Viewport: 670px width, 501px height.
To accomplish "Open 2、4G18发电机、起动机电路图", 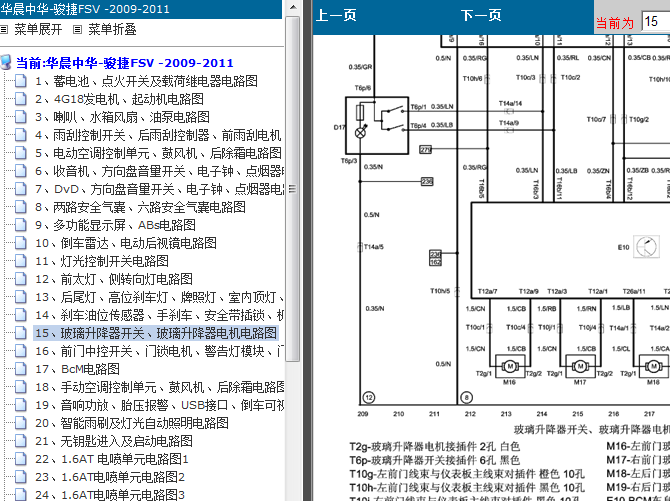I will (x=119, y=99).
